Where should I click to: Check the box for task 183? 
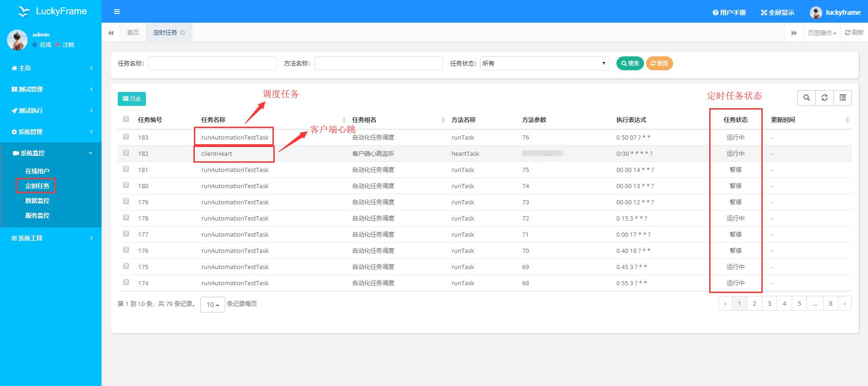(x=126, y=136)
